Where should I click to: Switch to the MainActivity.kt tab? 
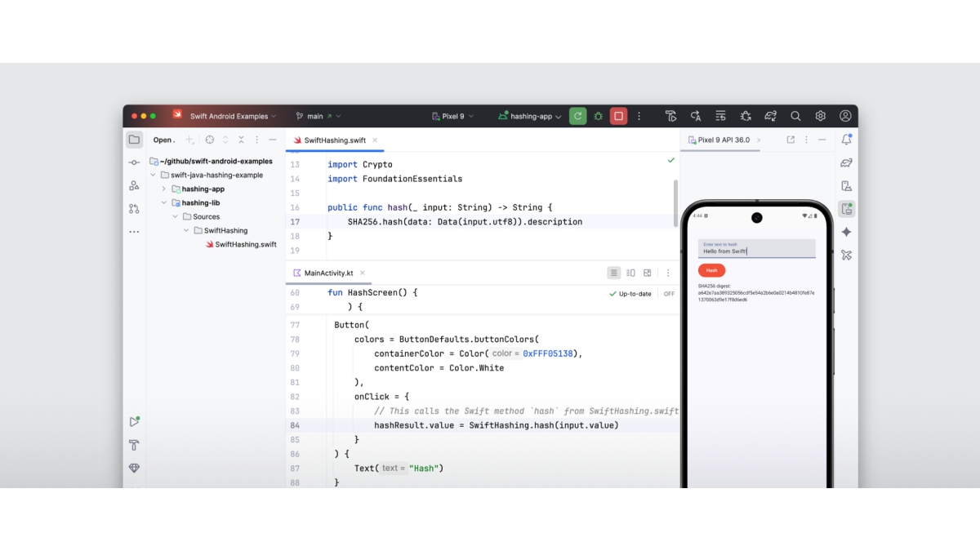330,273
